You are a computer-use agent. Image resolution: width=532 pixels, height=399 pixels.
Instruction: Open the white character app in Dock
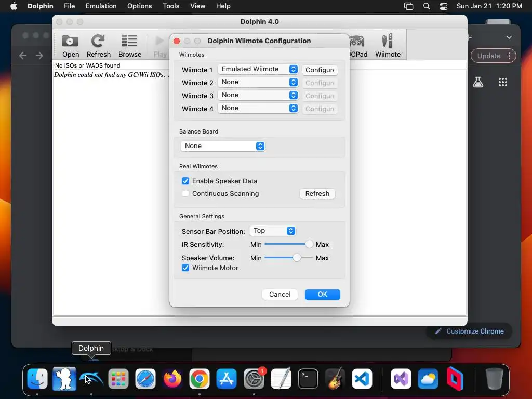[64, 378]
